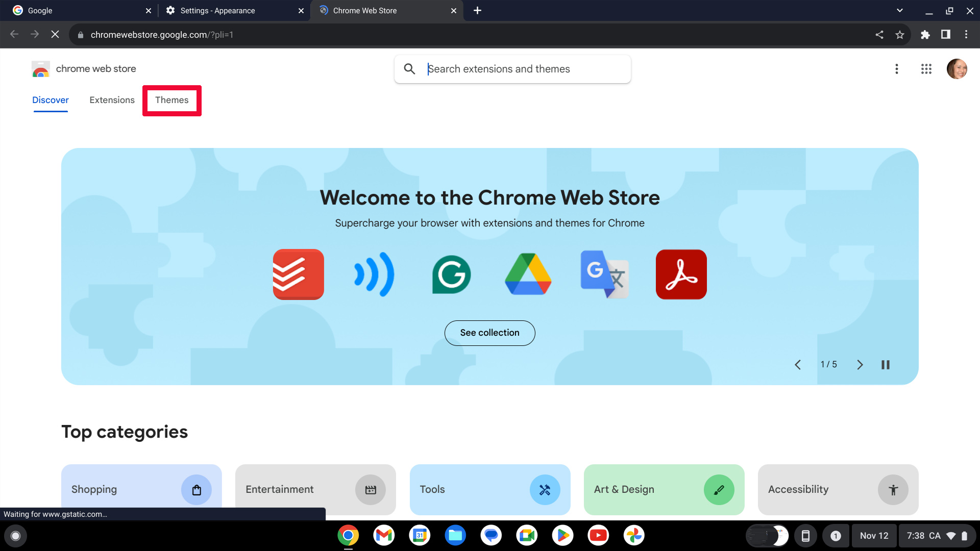Expand the tab search dropdown arrow
Screen dimensions: 980x551
click(x=899, y=10)
